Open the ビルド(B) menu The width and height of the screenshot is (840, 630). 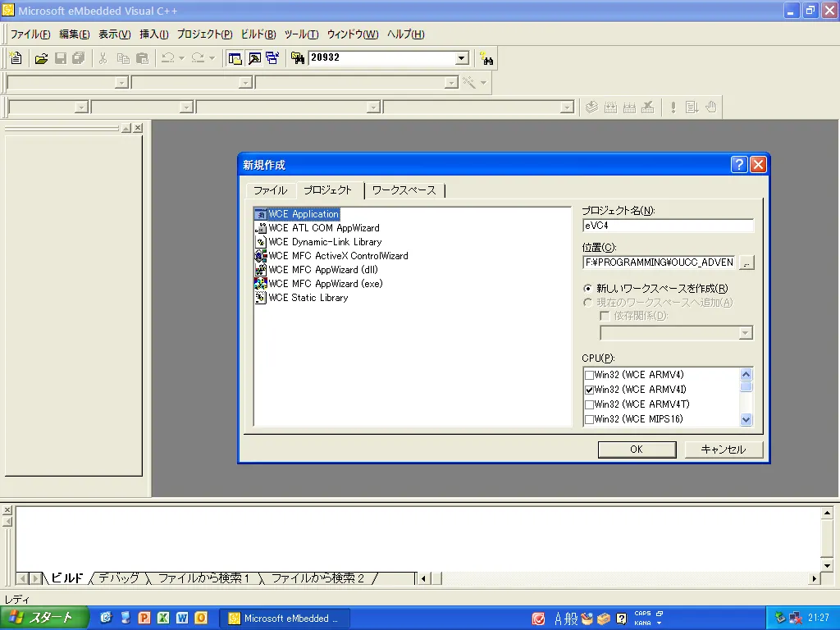point(258,34)
